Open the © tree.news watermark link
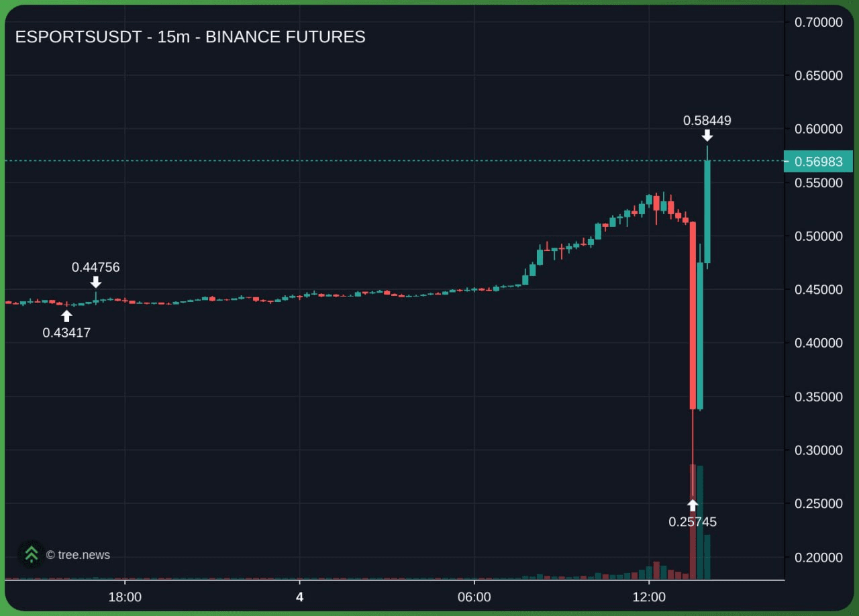This screenshot has height=616, width=859. click(x=78, y=555)
